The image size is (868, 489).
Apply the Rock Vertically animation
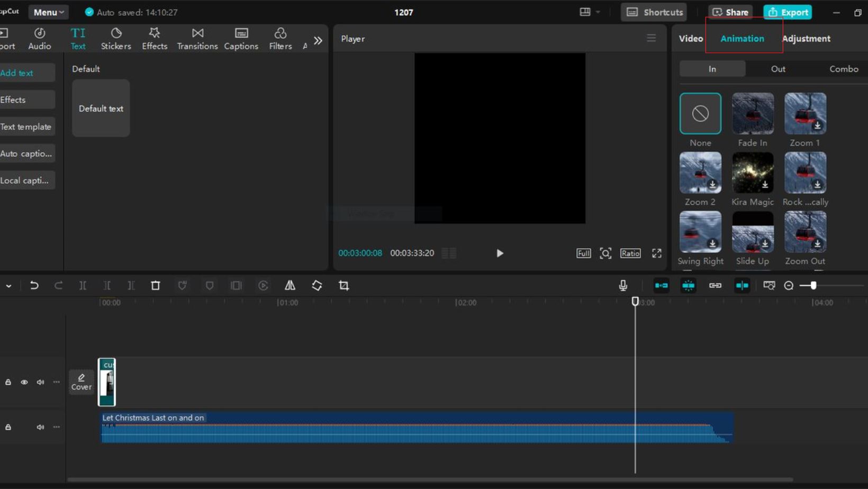pos(805,173)
